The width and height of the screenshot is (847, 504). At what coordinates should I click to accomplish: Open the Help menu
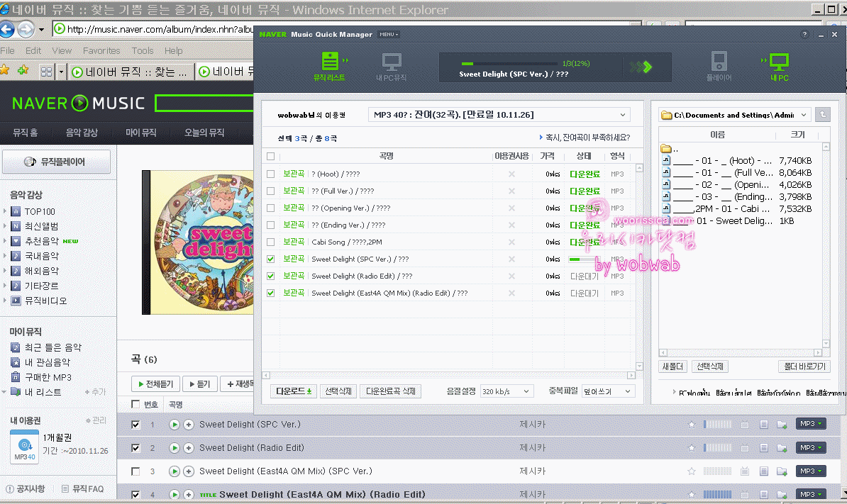click(x=173, y=51)
